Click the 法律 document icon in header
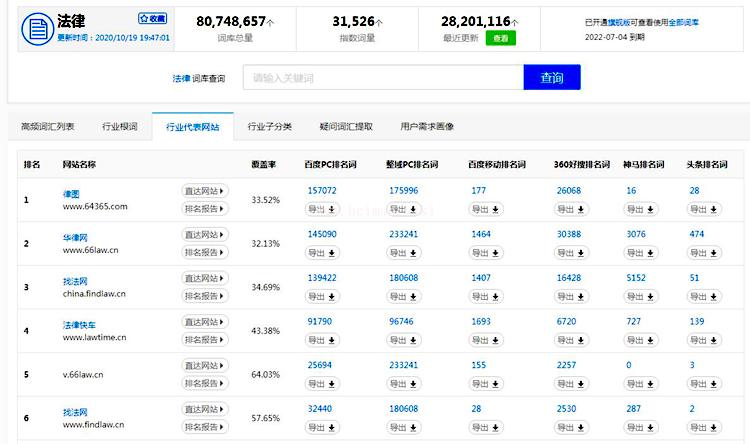Viewport: 750px width, 444px height. pyautogui.click(x=36, y=27)
